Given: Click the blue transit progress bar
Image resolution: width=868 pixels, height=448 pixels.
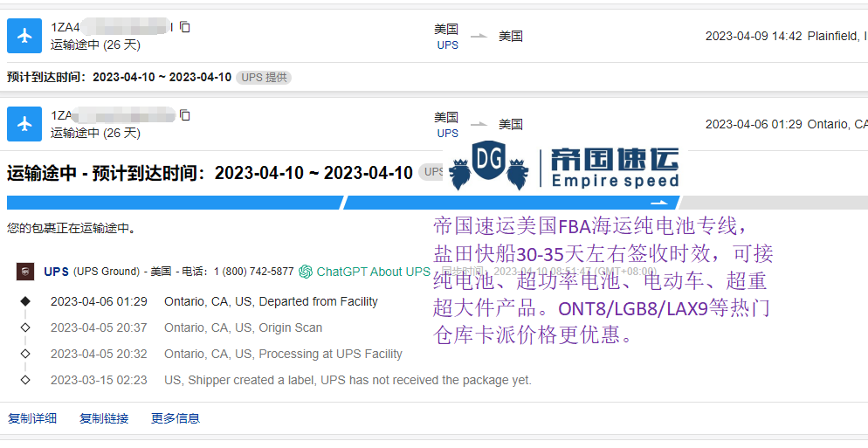Looking at the screenshot, I should pyautogui.click(x=343, y=203).
